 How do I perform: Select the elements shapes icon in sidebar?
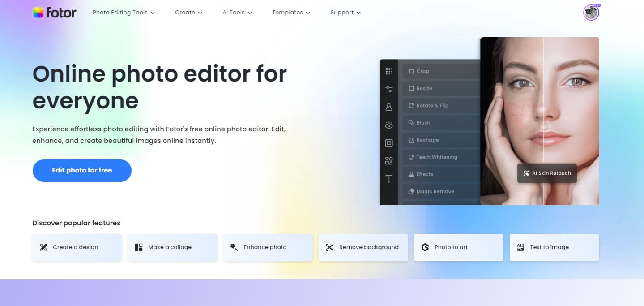(388, 161)
